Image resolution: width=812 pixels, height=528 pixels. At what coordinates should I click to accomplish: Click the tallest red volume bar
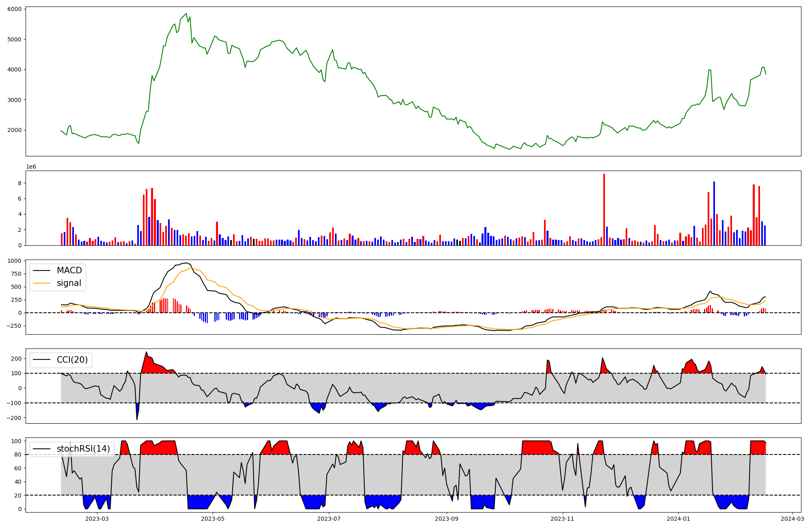604,210
